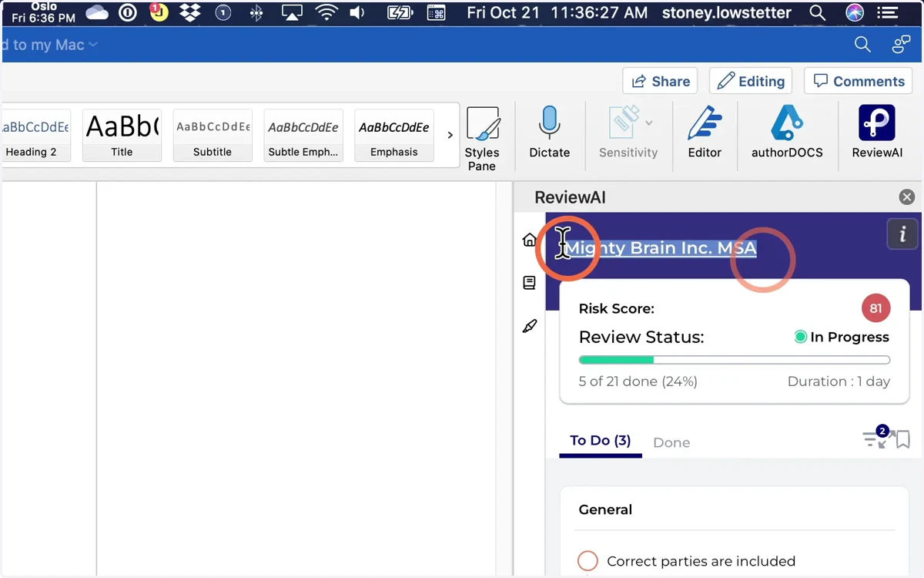
Task: Open the Comments button
Action: (x=859, y=81)
